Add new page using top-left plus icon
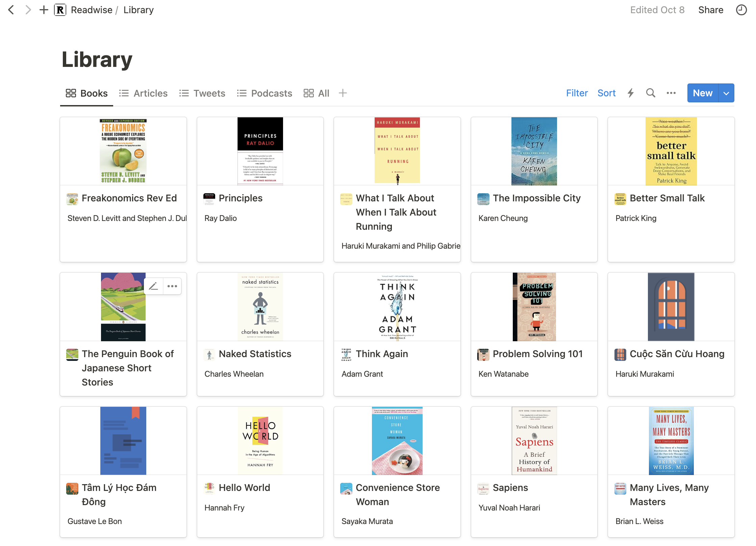 click(x=44, y=10)
